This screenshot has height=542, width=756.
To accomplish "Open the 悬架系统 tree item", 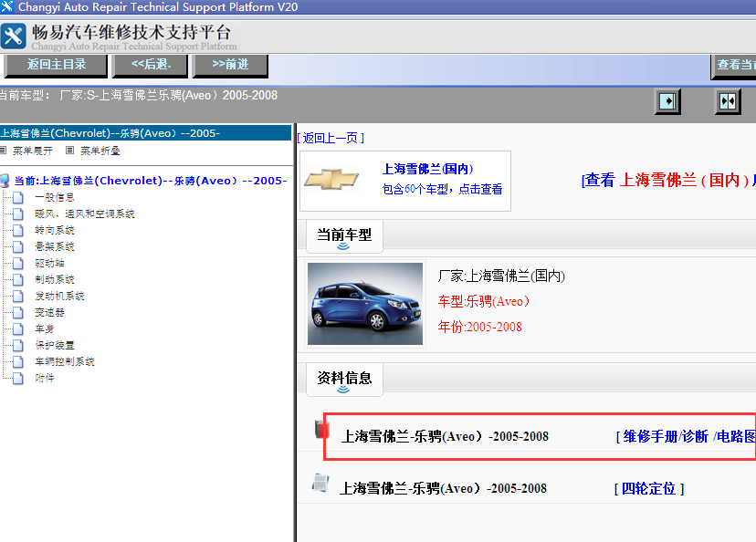I will coord(55,246).
